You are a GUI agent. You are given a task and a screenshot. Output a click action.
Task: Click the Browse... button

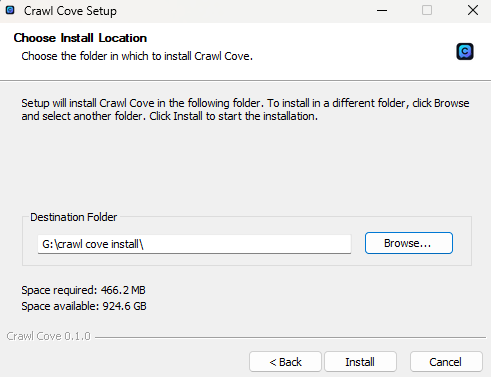pyautogui.click(x=409, y=243)
